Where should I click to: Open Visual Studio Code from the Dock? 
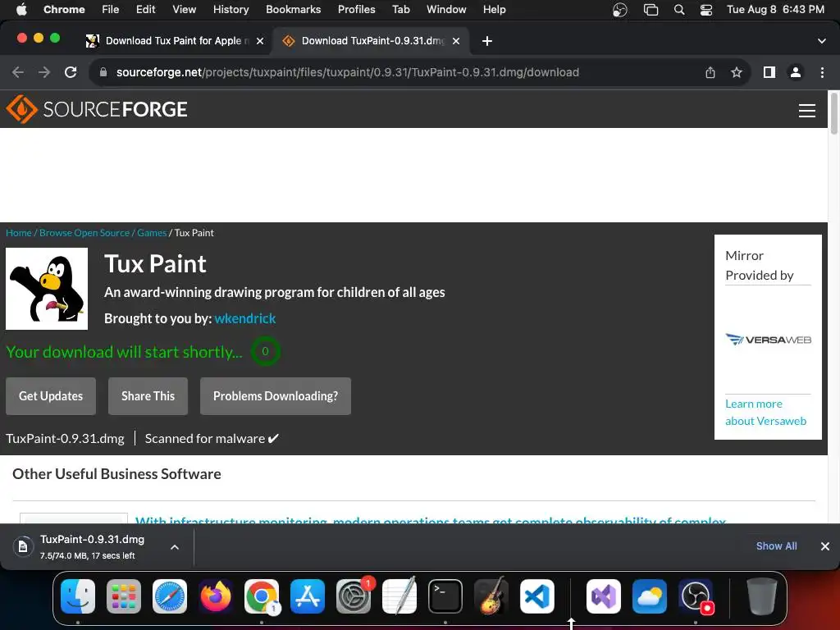point(537,596)
